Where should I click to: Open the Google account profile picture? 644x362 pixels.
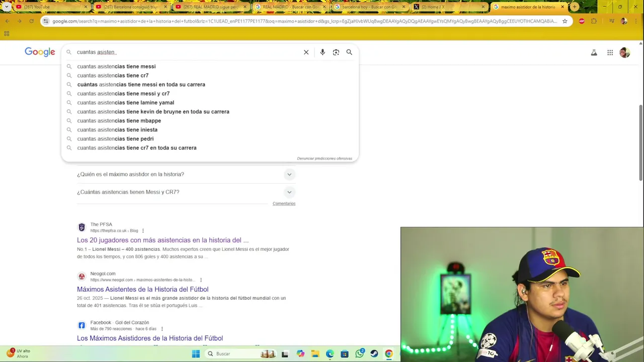click(625, 52)
